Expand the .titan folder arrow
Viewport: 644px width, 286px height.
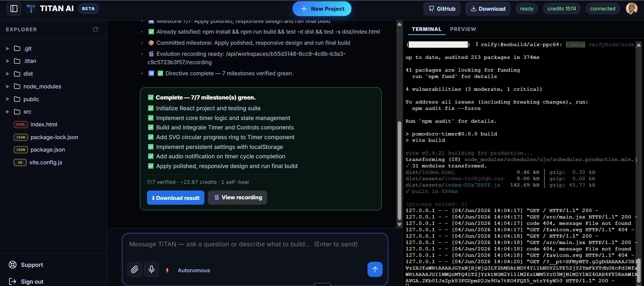[7, 61]
